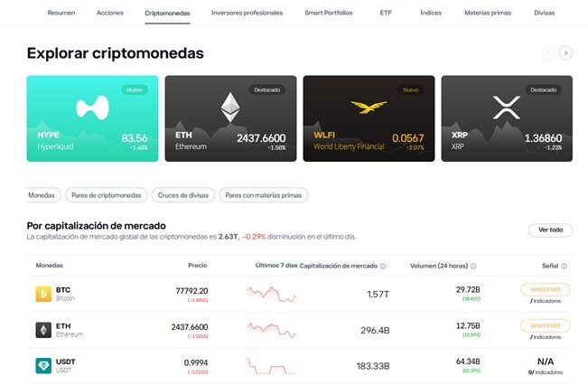Click USDT price 0.9994
The width and height of the screenshot is (588, 385).
pyautogui.click(x=196, y=363)
